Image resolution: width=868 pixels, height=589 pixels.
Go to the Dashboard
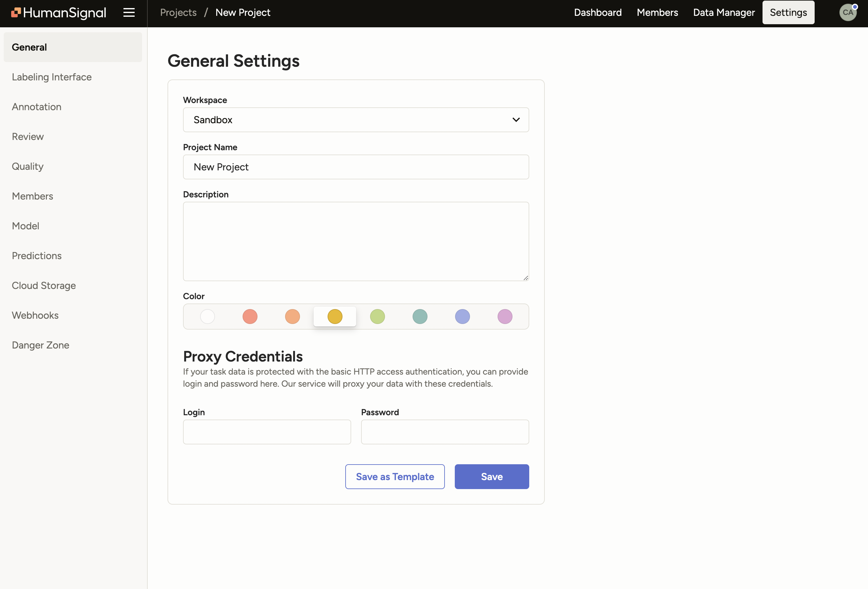click(597, 12)
